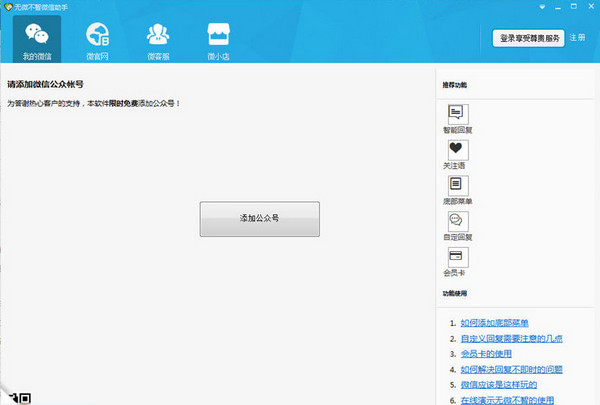
Task: Go to the 微小店 shop section
Action: click(218, 40)
